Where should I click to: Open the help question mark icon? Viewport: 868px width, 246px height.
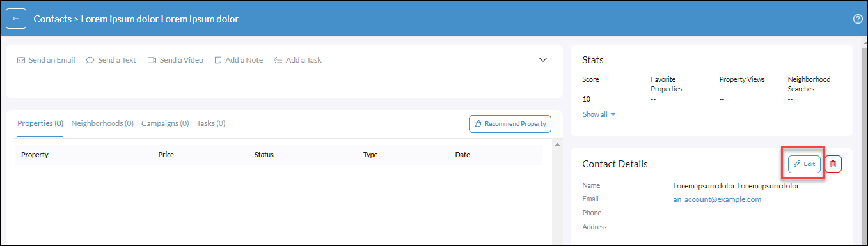[858, 19]
